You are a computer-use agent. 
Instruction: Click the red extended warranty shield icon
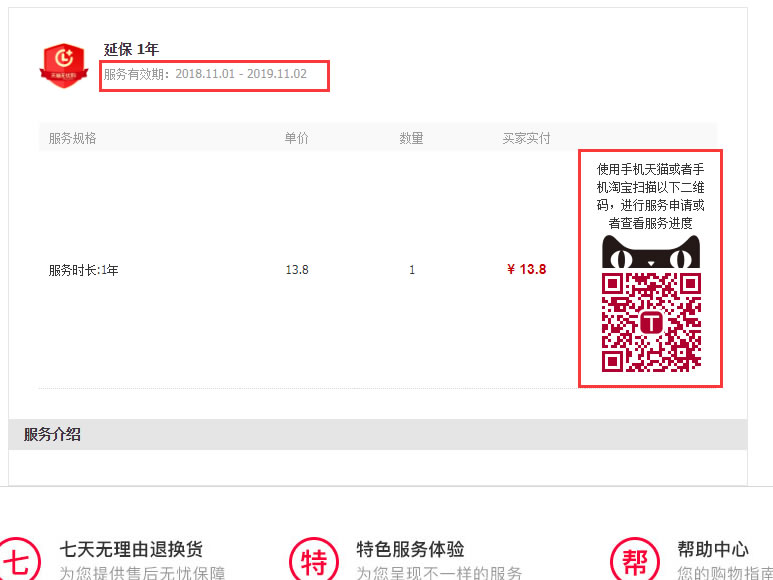point(63,62)
